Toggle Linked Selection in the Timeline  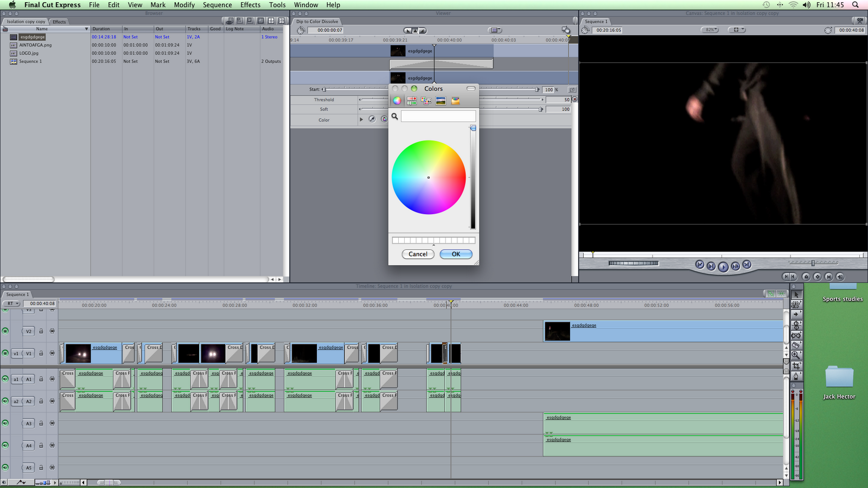[x=770, y=293]
